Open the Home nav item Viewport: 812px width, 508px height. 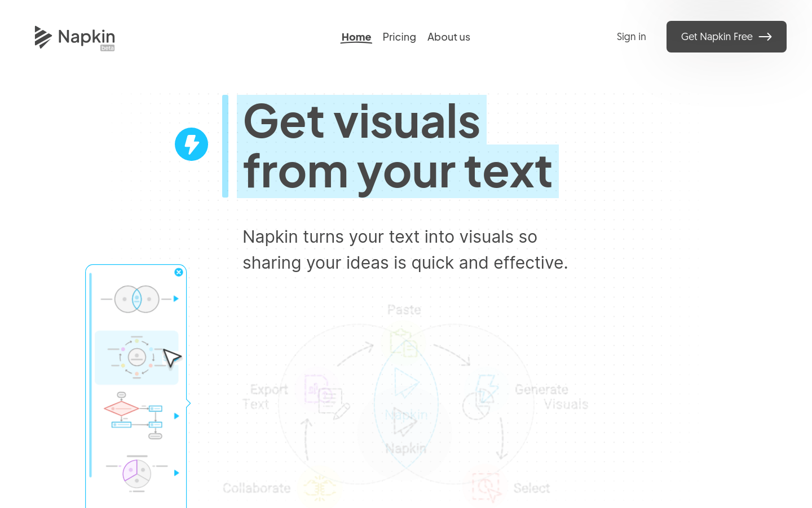coord(356,37)
